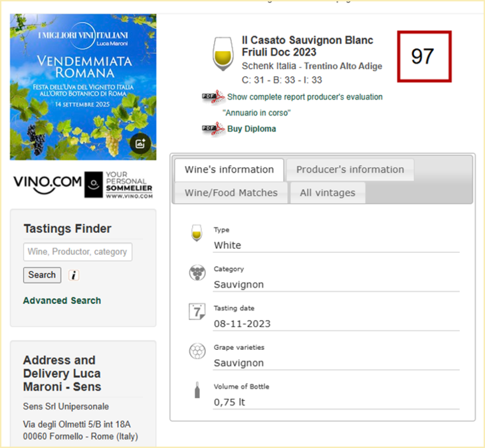Select the Wine's information tab

[229, 170]
